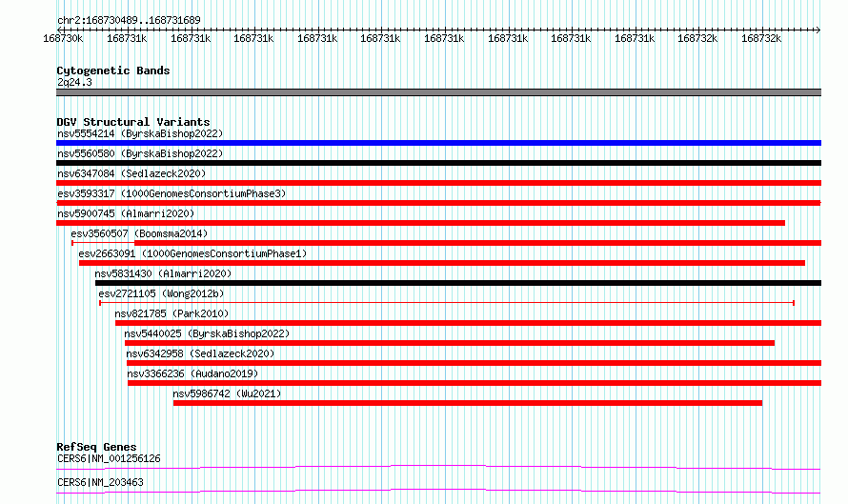Open esv3593317 (1000GenomesConsortiumPhase3) label
The width and height of the screenshot is (848, 504).
[172, 193]
